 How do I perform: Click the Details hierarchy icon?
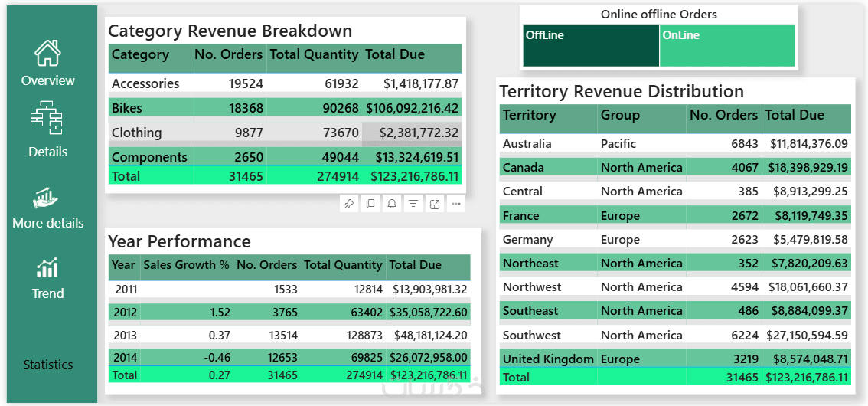pos(47,117)
